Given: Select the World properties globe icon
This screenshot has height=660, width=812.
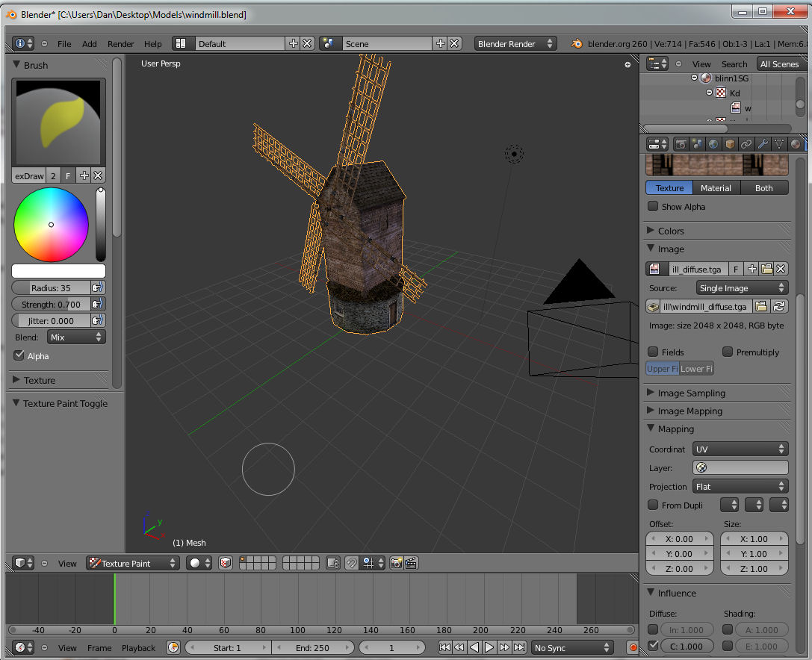Looking at the screenshot, I should [x=713, y=143].
